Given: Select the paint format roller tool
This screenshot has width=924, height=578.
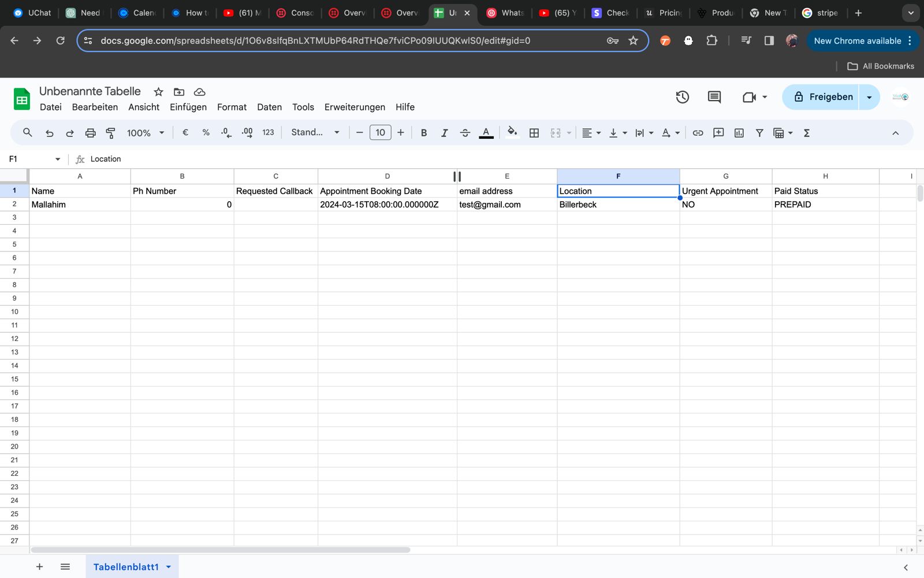Looking at the screenshot, I should [111, 133].
